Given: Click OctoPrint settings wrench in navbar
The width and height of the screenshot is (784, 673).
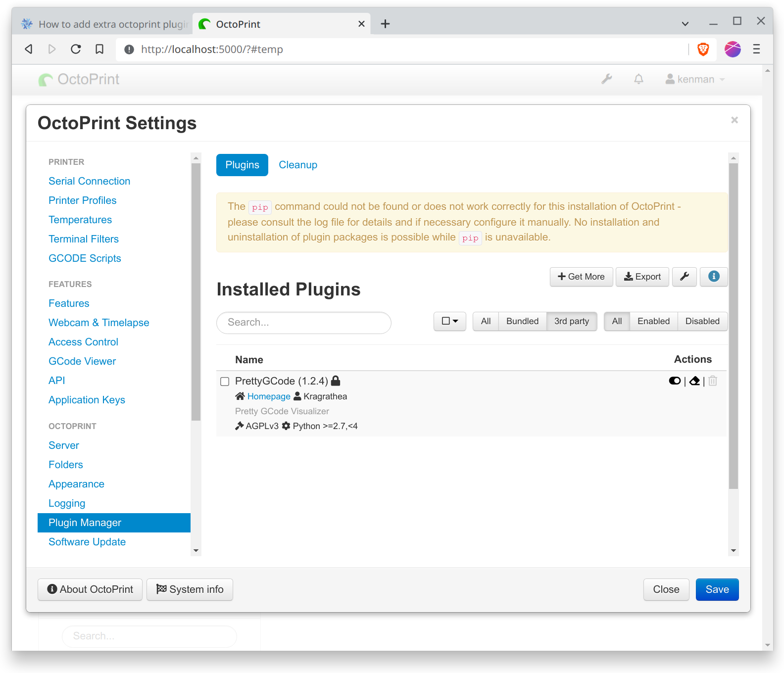Looking at the screenshot, I should 607,79.
